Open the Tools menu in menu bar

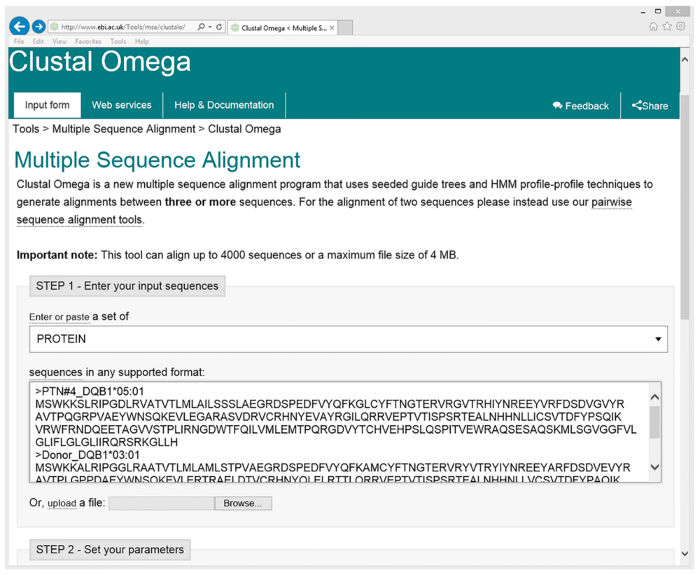[118, 42]
